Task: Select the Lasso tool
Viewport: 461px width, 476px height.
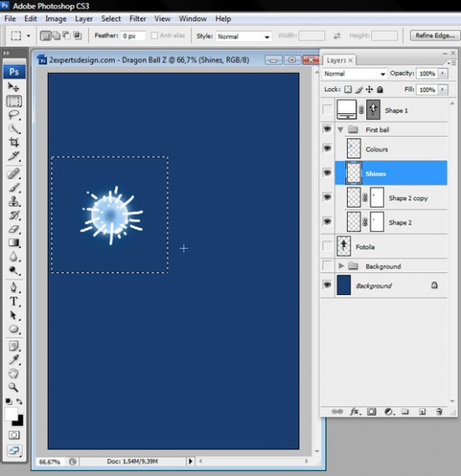Action: coord(13,115)
